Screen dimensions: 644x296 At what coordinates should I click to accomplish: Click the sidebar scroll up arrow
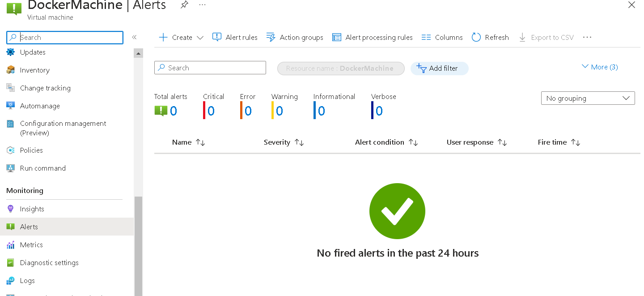coord(138,53)
